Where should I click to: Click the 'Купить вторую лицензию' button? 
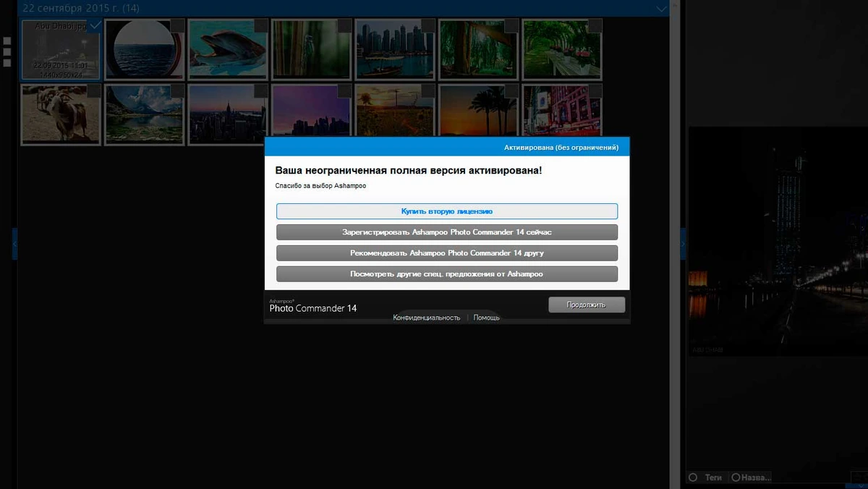(447, 211)
